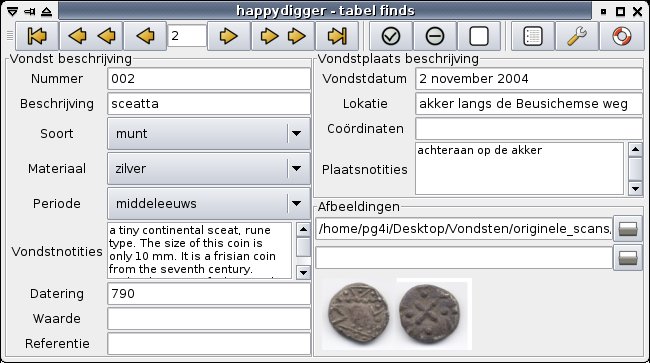Jump to the first record
This screenshot has height=363, width=650.
37,36
